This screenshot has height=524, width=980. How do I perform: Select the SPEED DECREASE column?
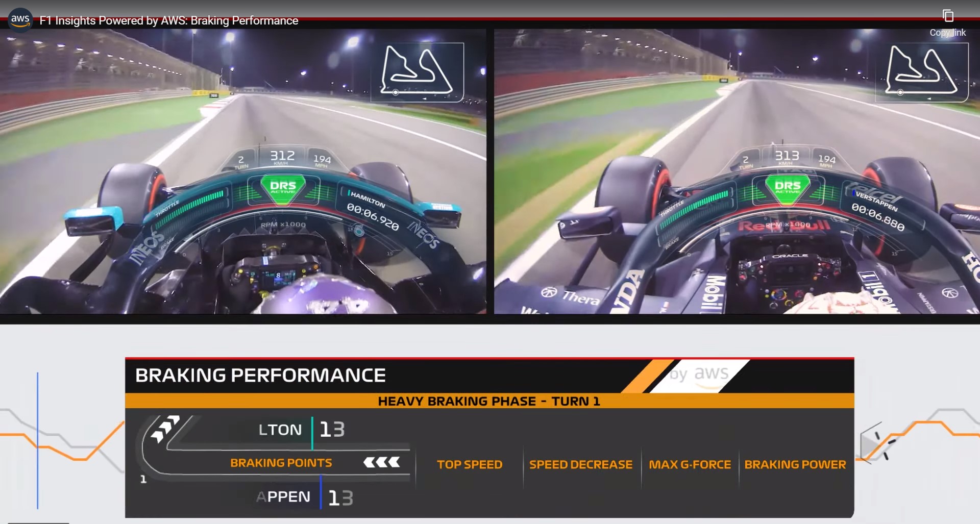tap(581, 464)
